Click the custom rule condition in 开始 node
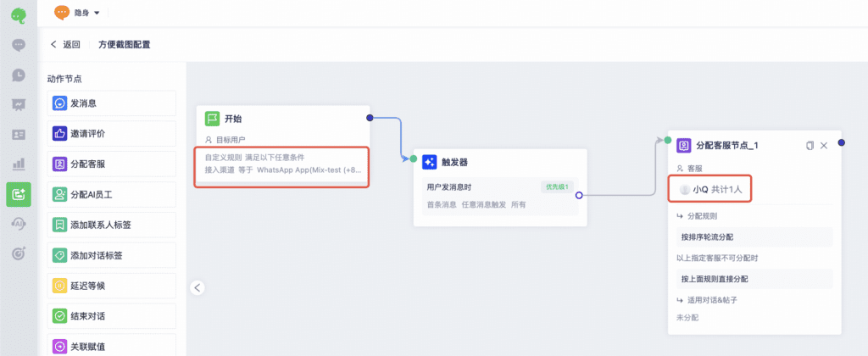The width and height of the screenshot is (868, 356). (282, 164)
